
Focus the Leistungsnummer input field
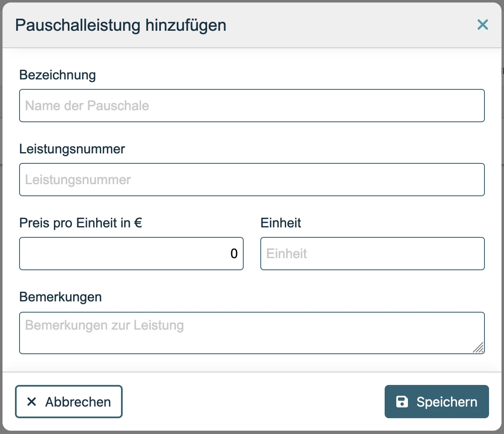(x=252, y=180)
